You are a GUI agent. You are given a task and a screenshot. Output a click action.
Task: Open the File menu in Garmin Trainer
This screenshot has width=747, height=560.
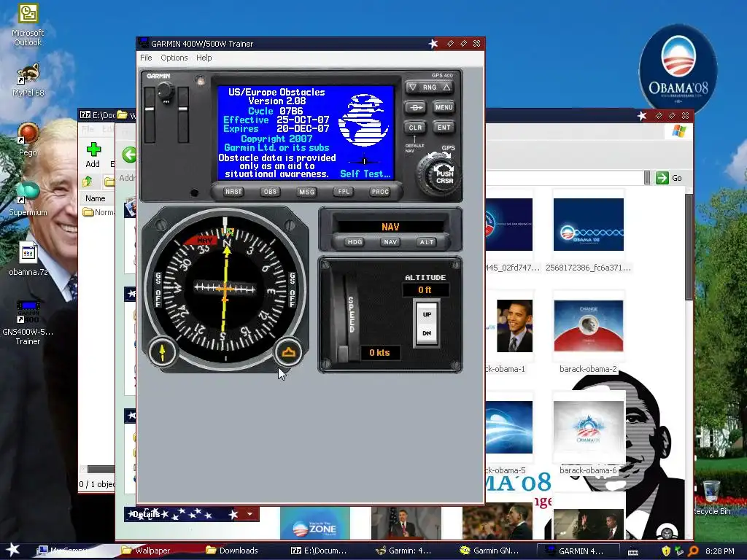pos(146,58)
